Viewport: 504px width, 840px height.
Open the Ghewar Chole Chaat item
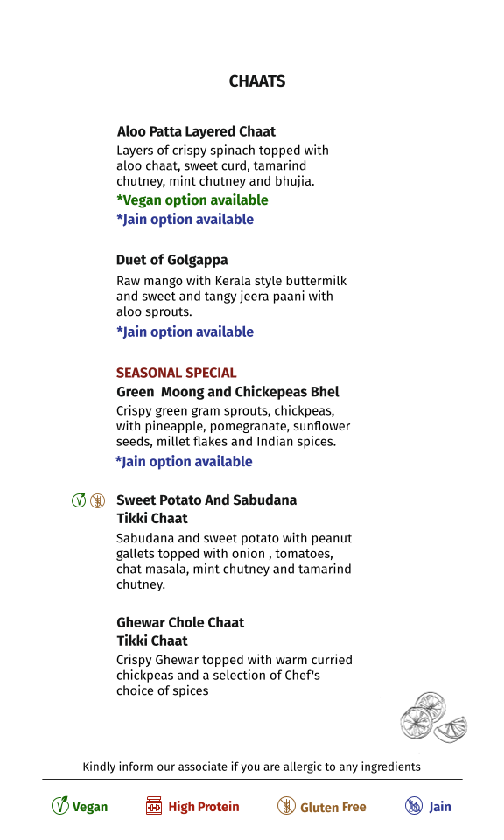click(180, 622)
